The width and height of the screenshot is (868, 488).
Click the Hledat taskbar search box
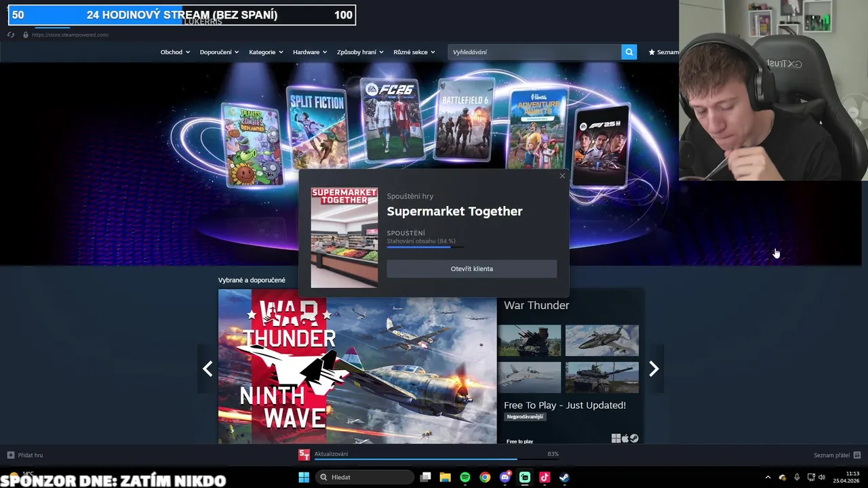(x=366, y=477)
